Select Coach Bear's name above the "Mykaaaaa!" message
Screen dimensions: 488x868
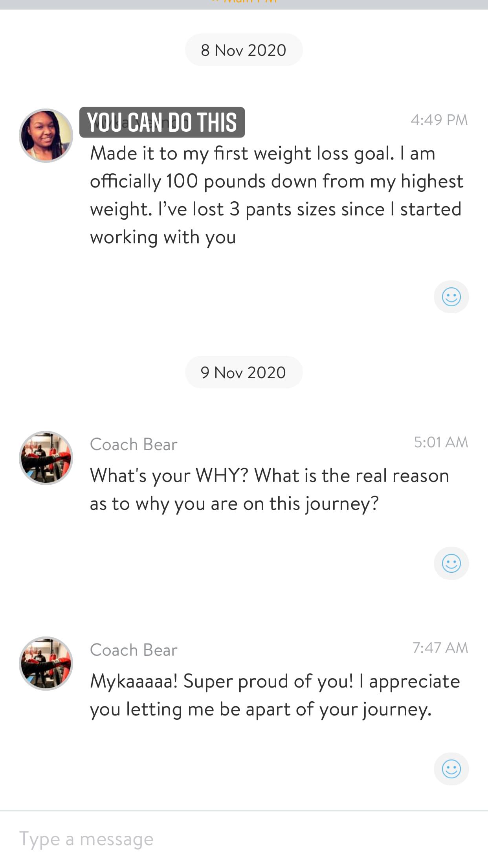coord(134,650)
